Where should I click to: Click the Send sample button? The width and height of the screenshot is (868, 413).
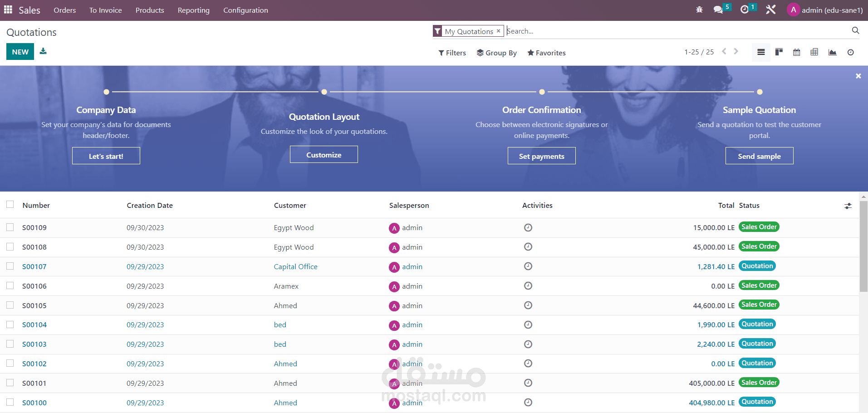(760, 156)
